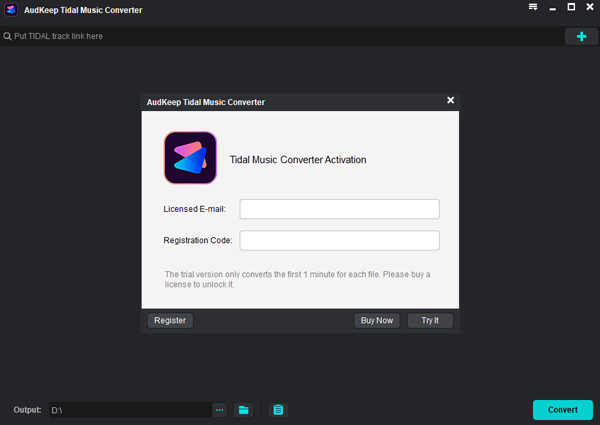Click the Buy Now button
This screenshot has width=600, height=425.
[377, 321]
